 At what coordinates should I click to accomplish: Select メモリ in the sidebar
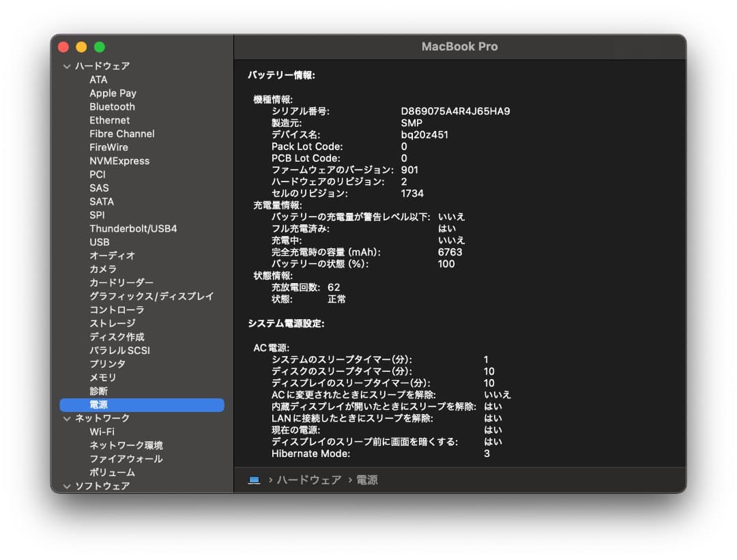tap(102, 378)
